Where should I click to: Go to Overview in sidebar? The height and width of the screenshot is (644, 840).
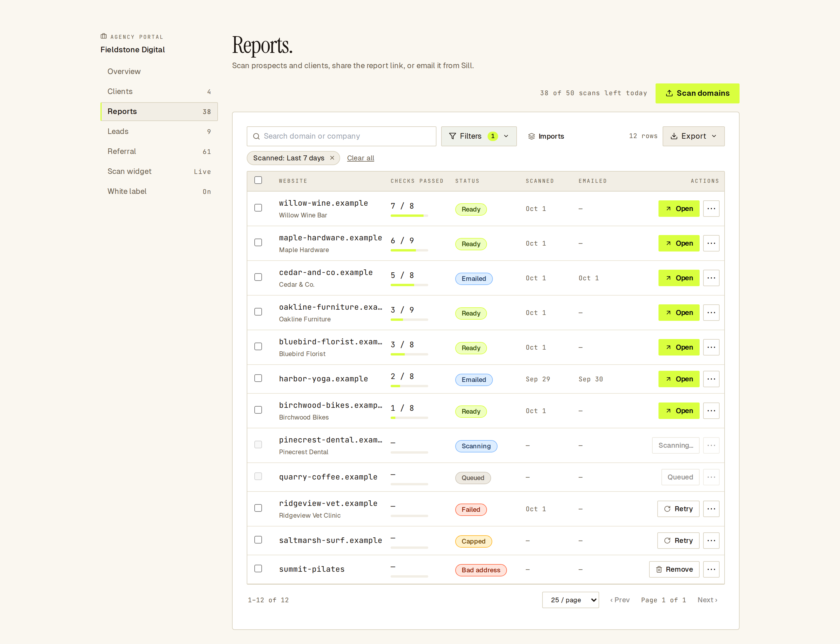click(x=159, y=72)
